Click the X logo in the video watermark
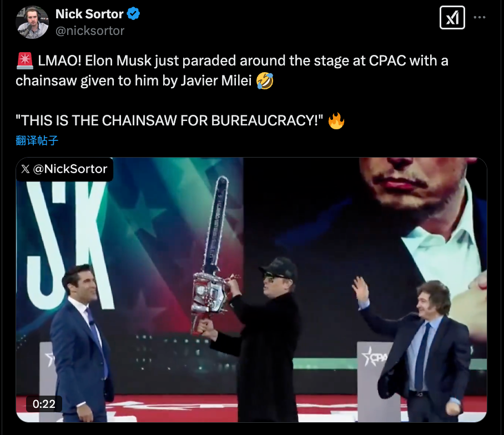The image size is (504, 435). 26,169
